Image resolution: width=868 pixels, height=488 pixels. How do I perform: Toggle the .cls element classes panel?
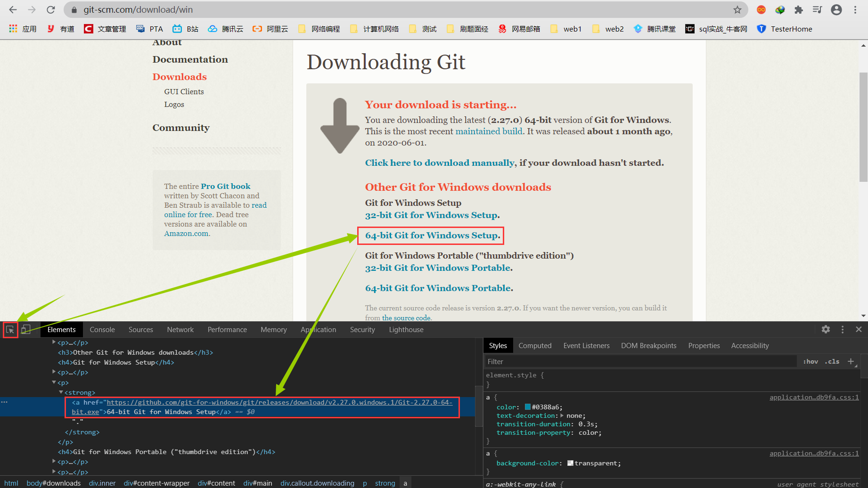[832, 361]
